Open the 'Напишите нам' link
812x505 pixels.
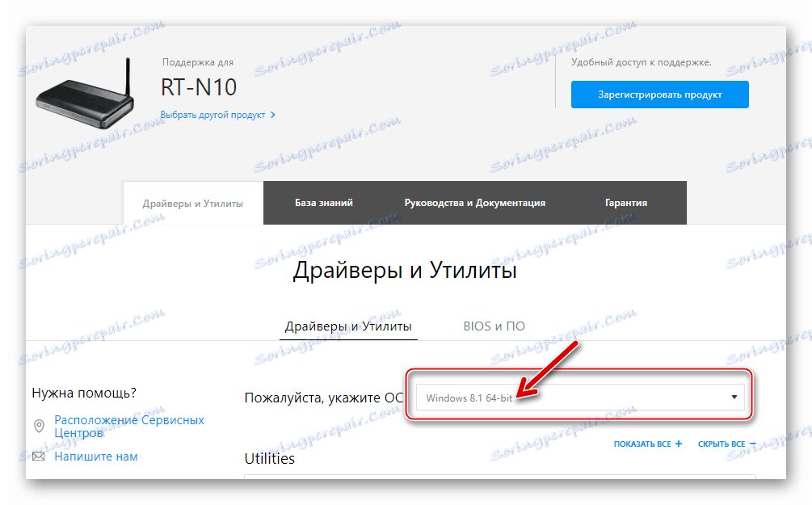pyautogui.click(x=96, y=457)
